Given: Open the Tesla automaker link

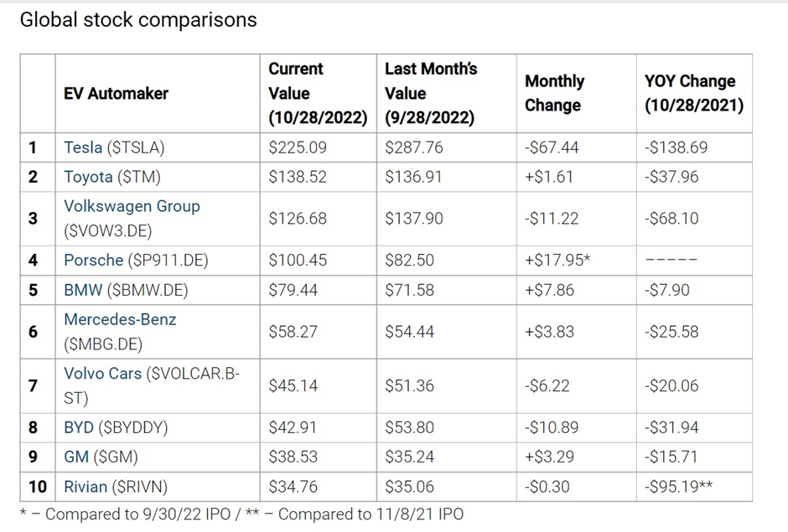Looking at the screenshot, I should pyautogui.click(x=83, y=147).
